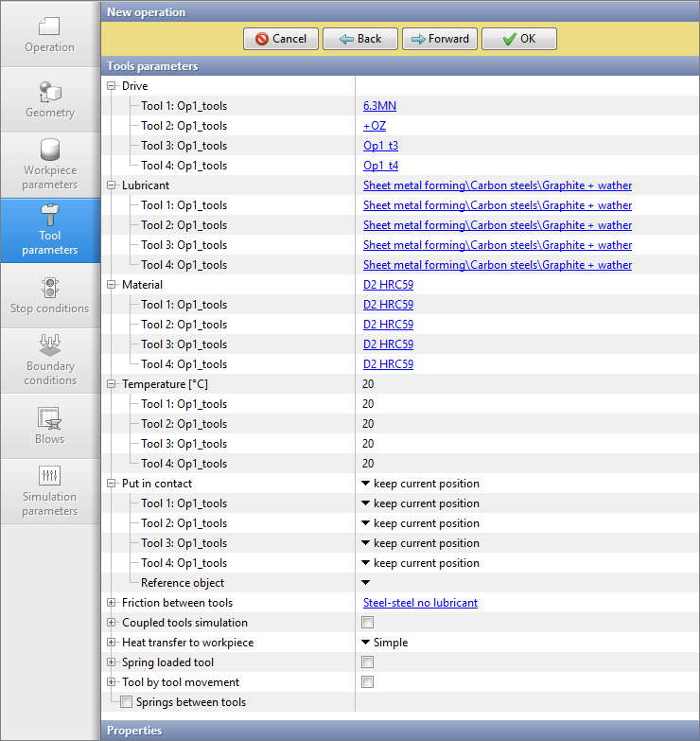The width and height of the screenshot is (700, 741).
Task: Click Tool 1 temperature value field
Action: click(x=368, y=404)
